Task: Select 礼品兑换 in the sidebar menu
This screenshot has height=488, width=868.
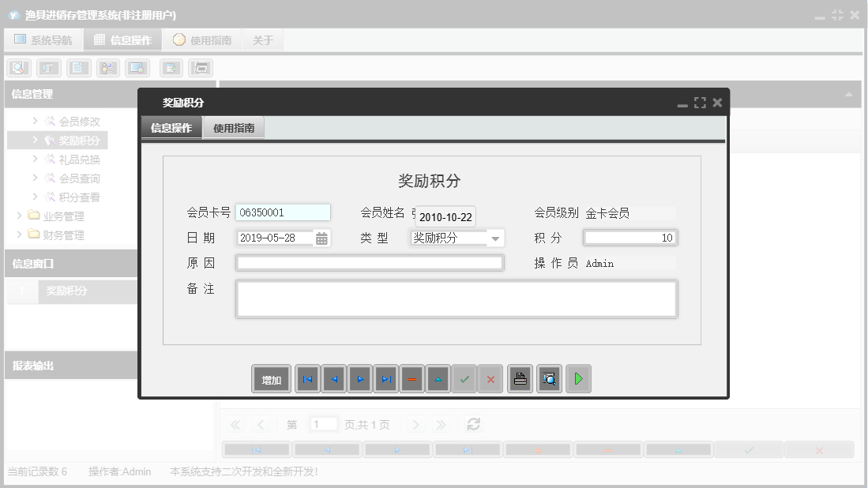Action: click(81, 159)
